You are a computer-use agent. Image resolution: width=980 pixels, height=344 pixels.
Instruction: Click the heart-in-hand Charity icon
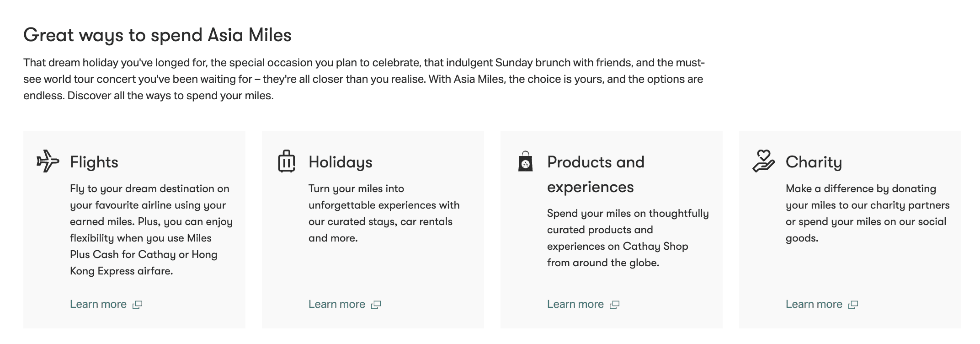(763, 161)
